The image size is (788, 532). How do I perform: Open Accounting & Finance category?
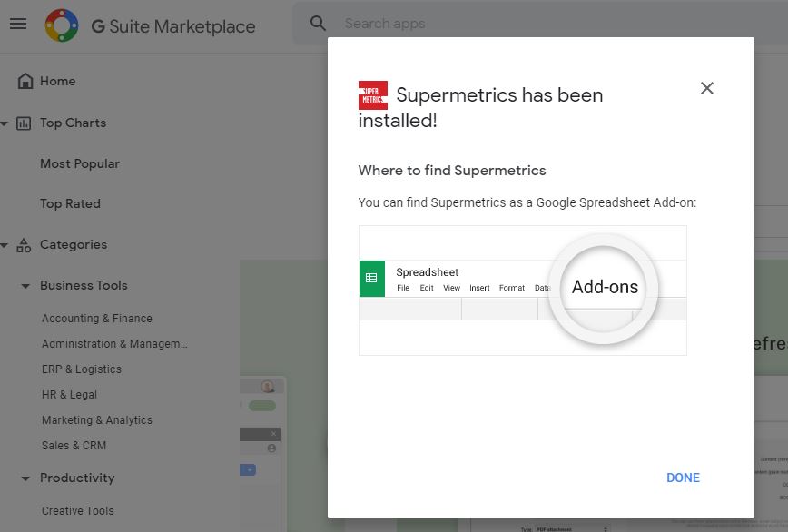point(97,319)
